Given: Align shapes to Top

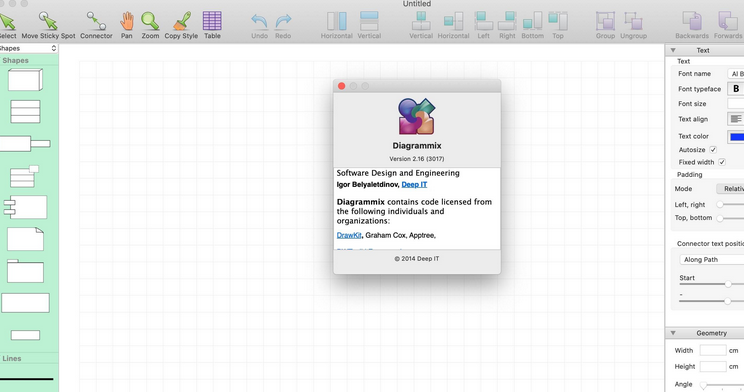Looking at the screenshot, I should coord(558,25).
